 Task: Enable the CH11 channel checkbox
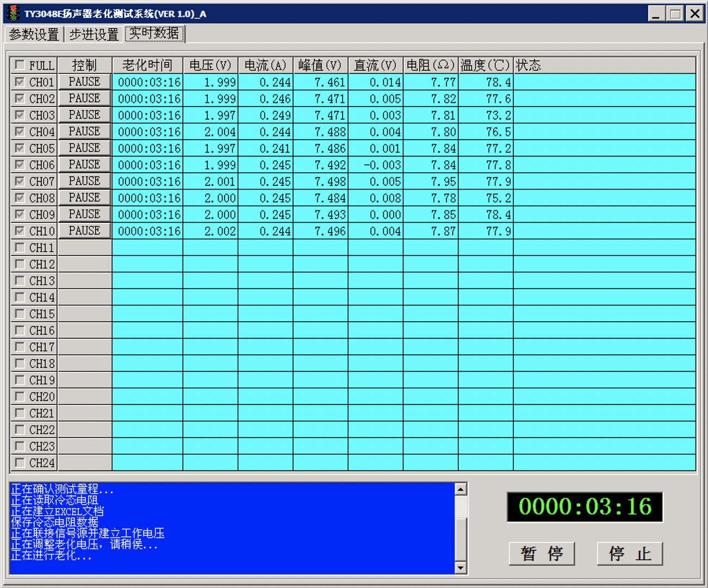pyautogui.click(x=20, y=248)
